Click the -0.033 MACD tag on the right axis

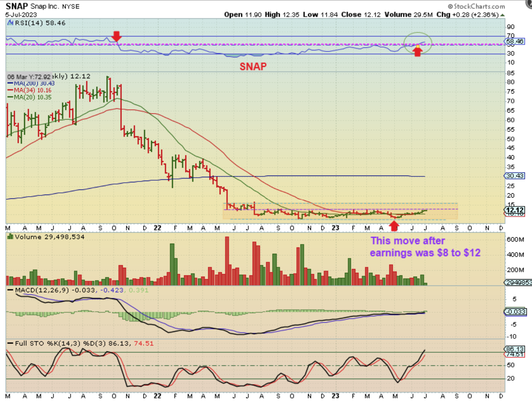click(515, 312)
